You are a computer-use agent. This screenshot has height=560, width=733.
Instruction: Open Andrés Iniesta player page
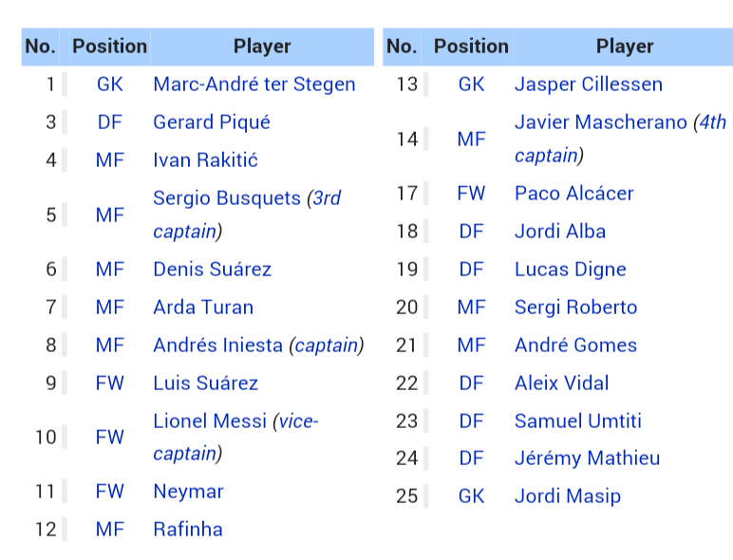point(217,345)
